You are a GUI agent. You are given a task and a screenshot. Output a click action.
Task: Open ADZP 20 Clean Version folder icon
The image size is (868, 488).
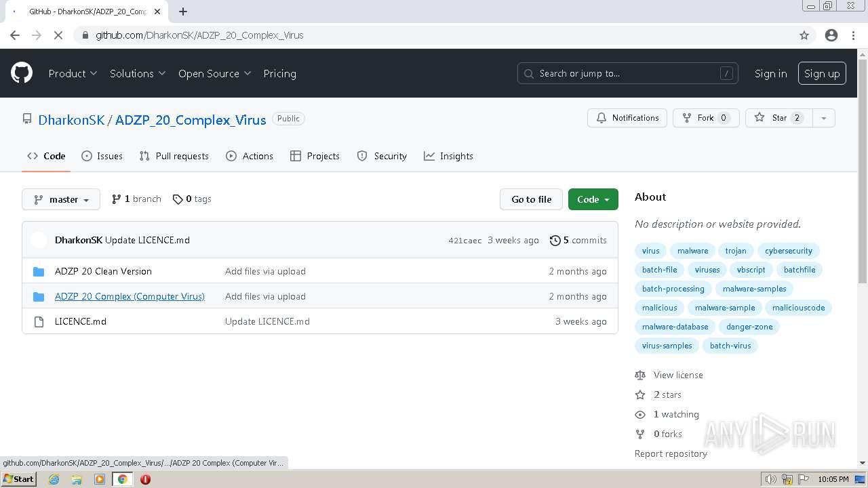[39, 271]
